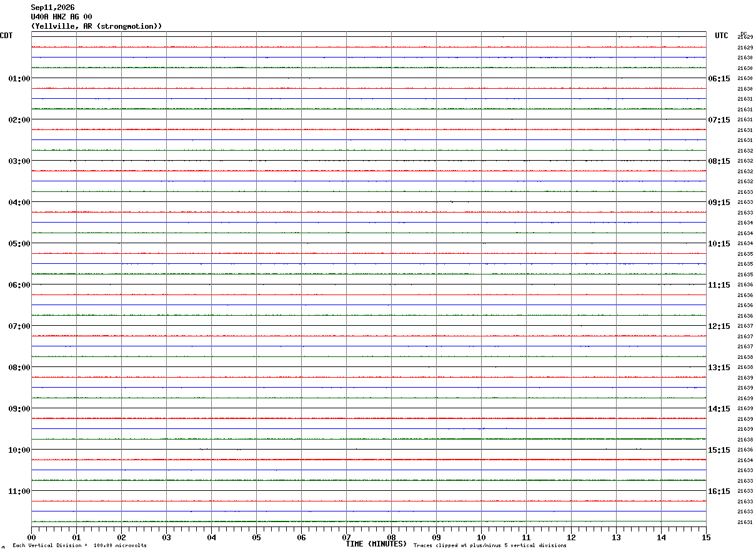Click the CDT timezone header
Screen dimensions: 756x554
click(6, 36)
